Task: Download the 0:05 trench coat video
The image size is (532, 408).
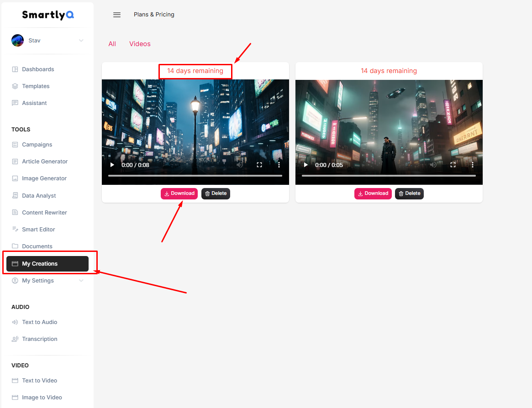Action: tap(373, 194)
